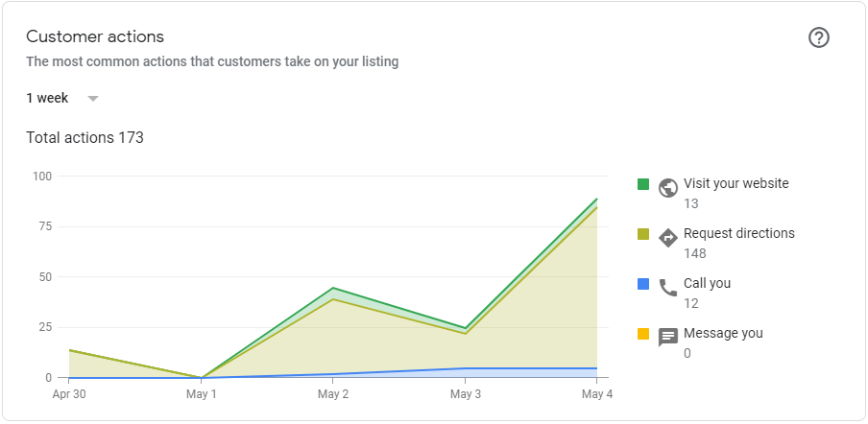868x424 pixels.
Task: Select the Message you legend label
Action: (x=723, y=333)
